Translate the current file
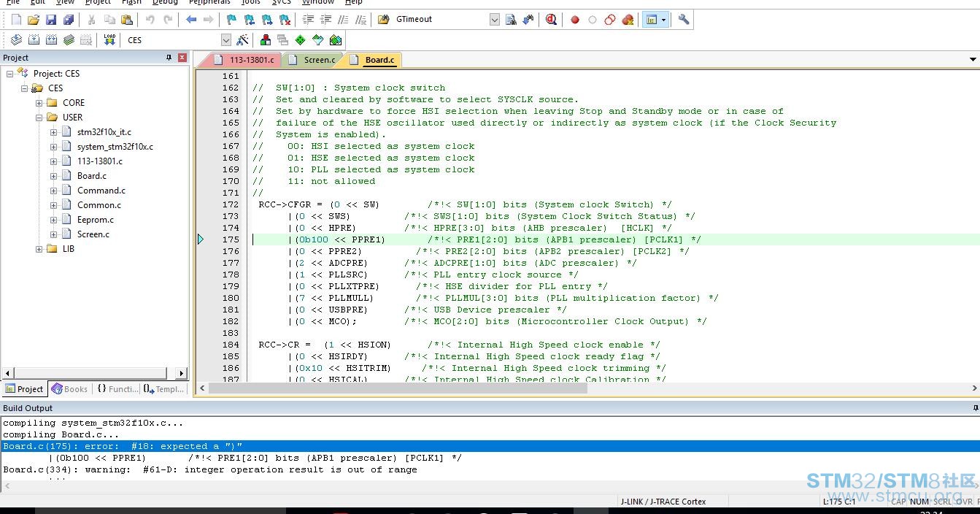Viewport: 980px width, 514px height. 16,40
